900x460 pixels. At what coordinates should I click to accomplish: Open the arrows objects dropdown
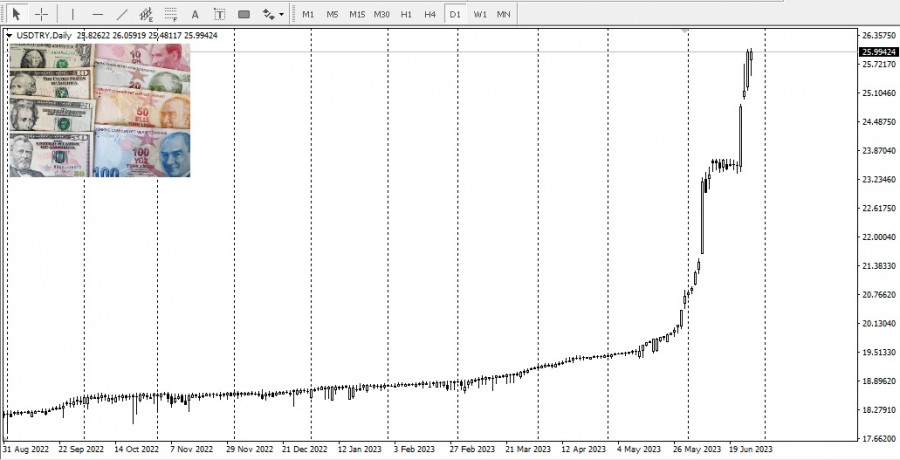(x=273, y=14)
